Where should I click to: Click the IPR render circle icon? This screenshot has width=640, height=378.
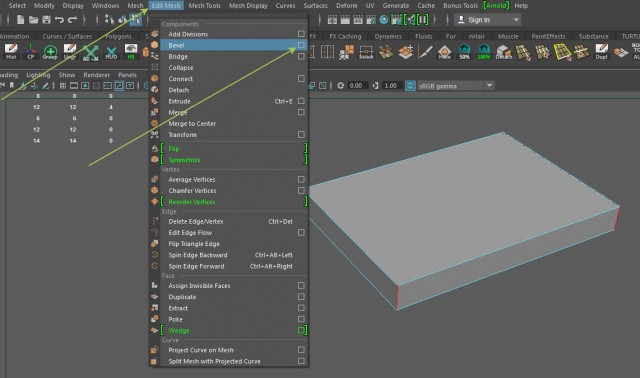384,20
